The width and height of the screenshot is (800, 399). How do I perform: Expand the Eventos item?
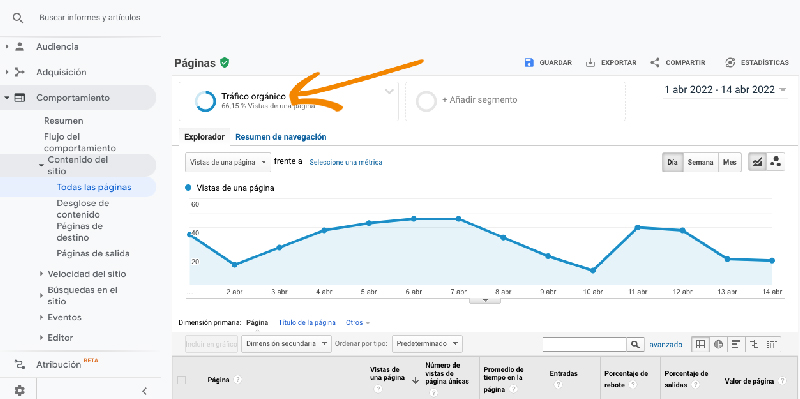(41, 317)
